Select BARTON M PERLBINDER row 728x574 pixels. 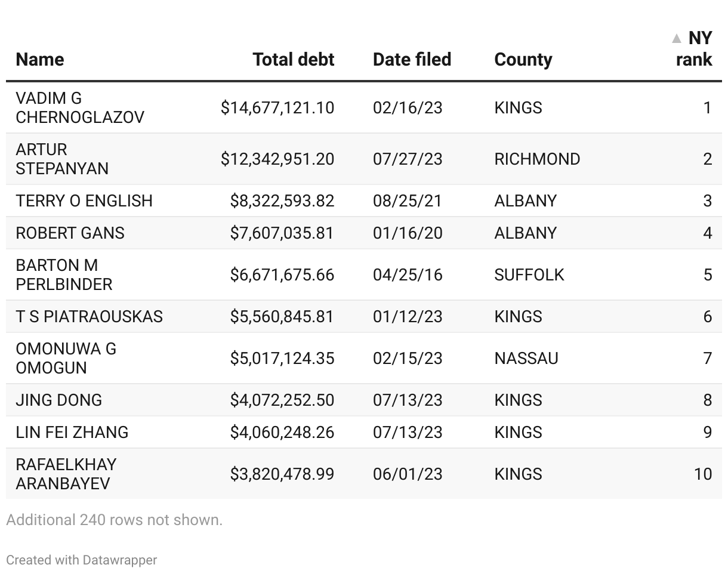click(x=64, y=275)
